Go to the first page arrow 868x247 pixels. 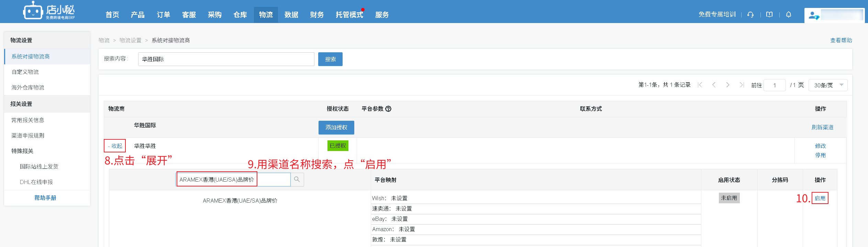700,85
